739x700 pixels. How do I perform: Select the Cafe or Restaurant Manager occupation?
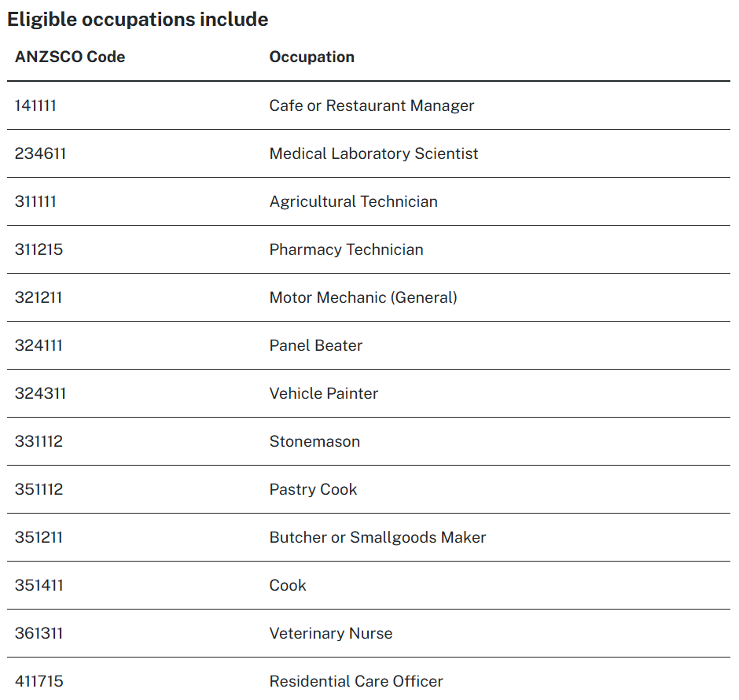(371, 105)
